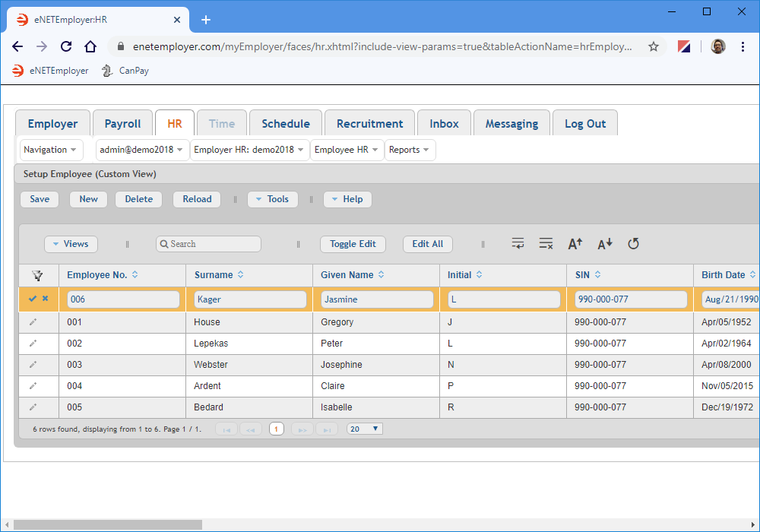Open the Recruitment tab
This screenshot has width=760, height=532.
point(369,122)
